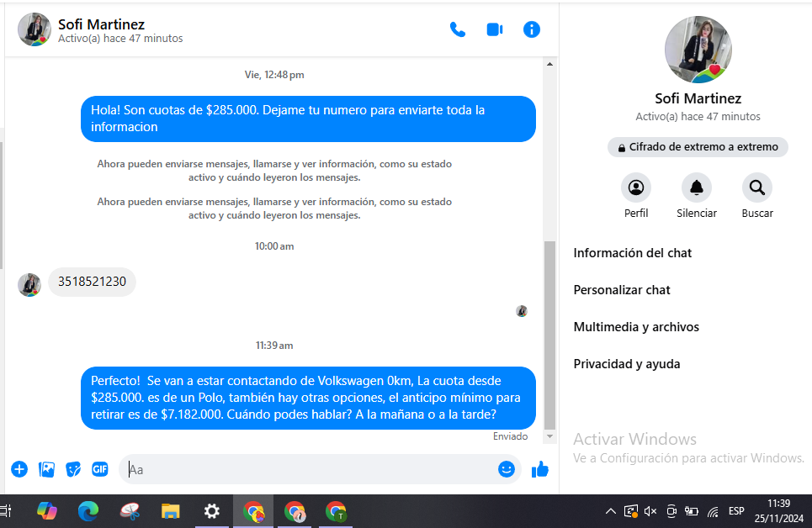Switch to the third Chrome taskbar window
The width and height of the screenshot is (812, 528).
pyautogui.click(x=336, y=511)
